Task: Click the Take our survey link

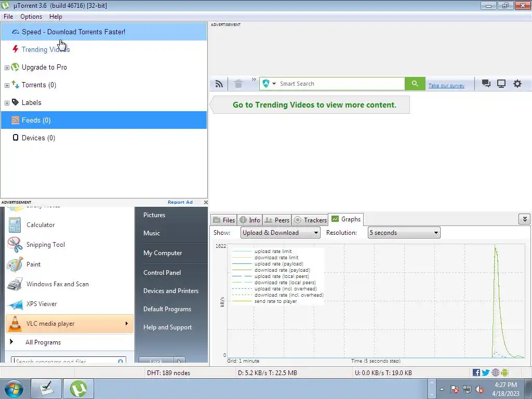Action: 446,86
